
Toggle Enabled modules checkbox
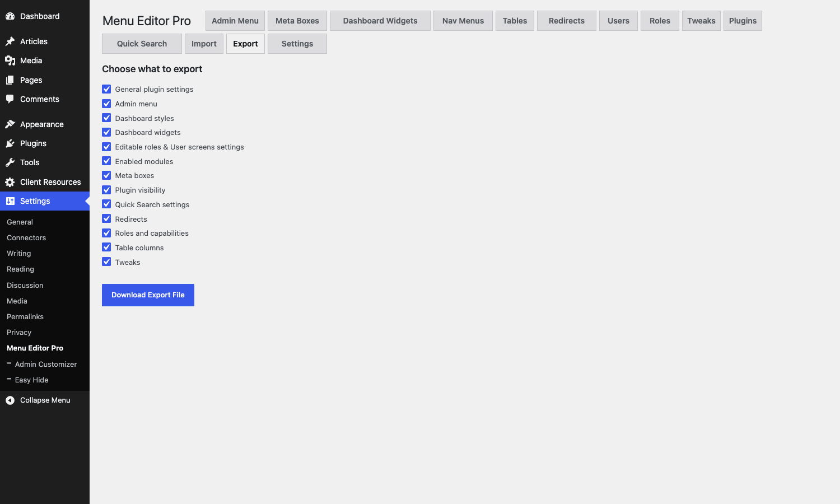click(x=106, y=161)
